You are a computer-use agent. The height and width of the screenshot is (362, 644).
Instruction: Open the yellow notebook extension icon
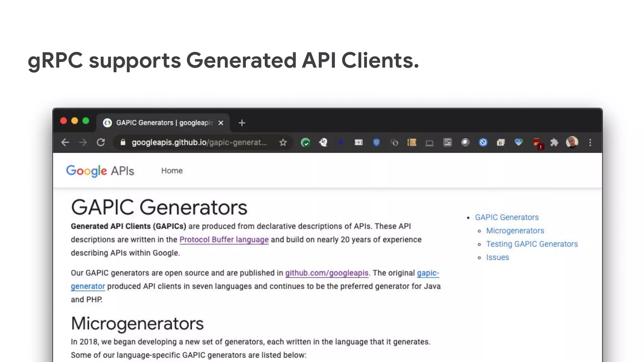click(x=412, y=142)
